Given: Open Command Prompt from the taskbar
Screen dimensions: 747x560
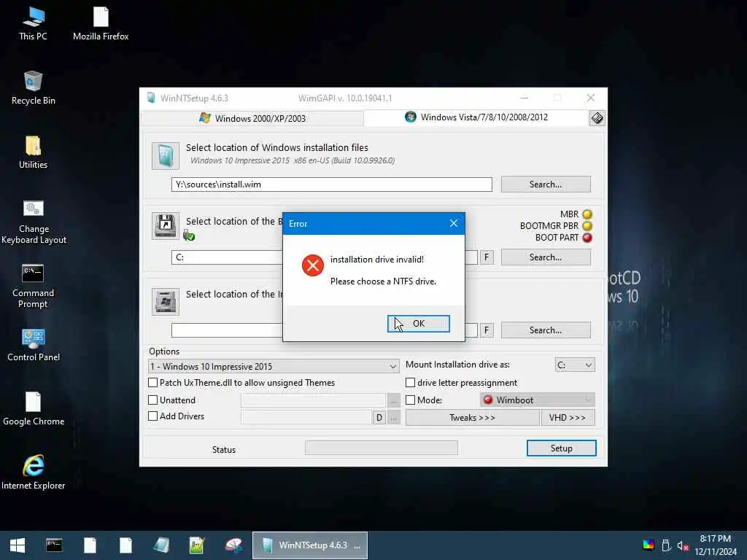Looking at the screenshot, I should pyautogui.click(x=54, y=545).
